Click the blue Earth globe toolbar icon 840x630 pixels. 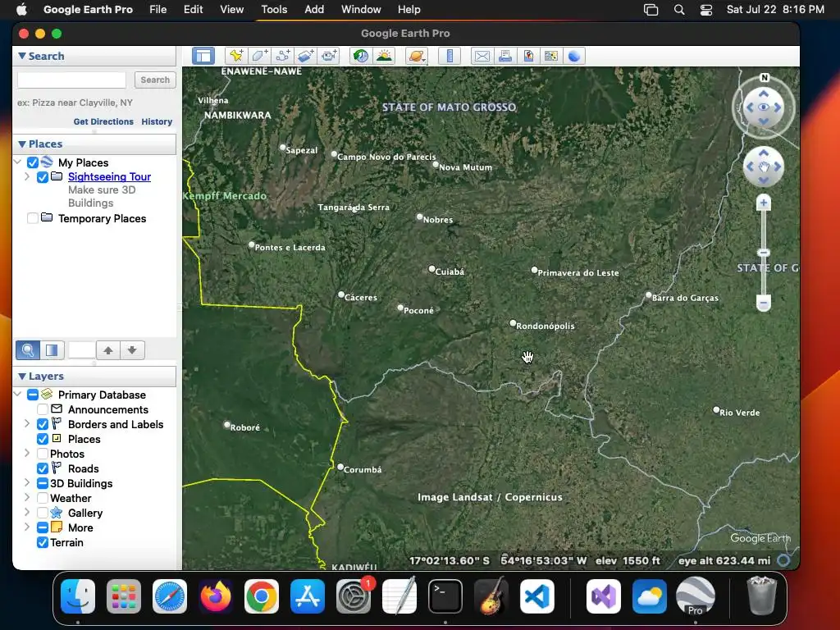coord(573,56)
